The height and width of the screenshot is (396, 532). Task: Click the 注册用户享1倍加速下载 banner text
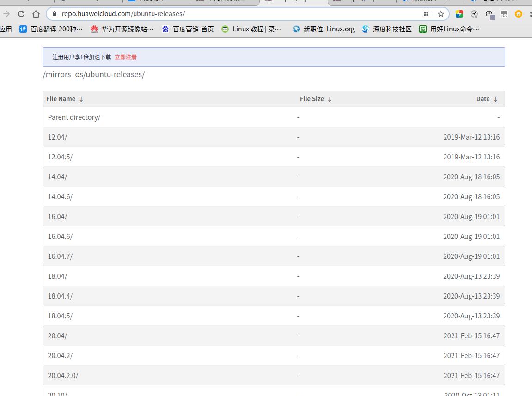tap(82, 57)
